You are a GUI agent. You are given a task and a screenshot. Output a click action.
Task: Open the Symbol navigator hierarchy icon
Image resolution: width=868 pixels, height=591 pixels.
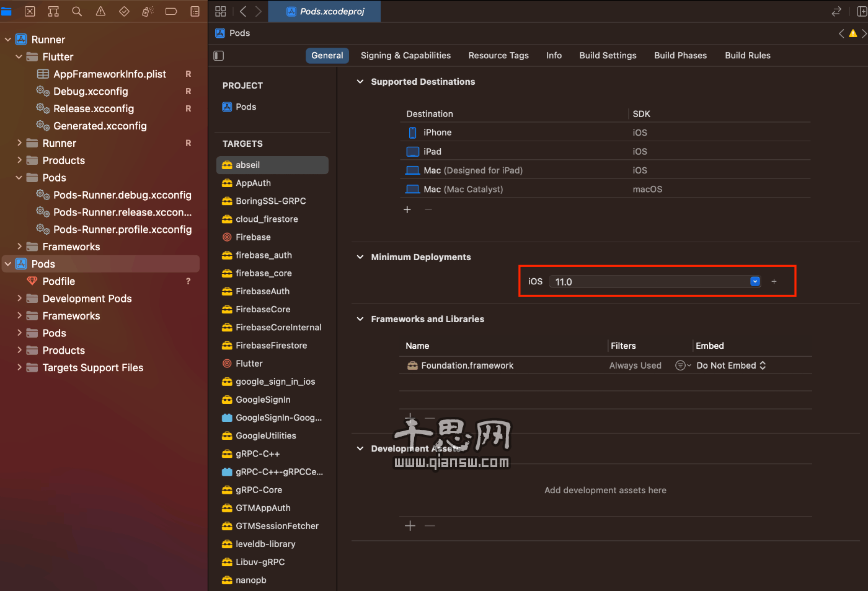click(53, 11)
